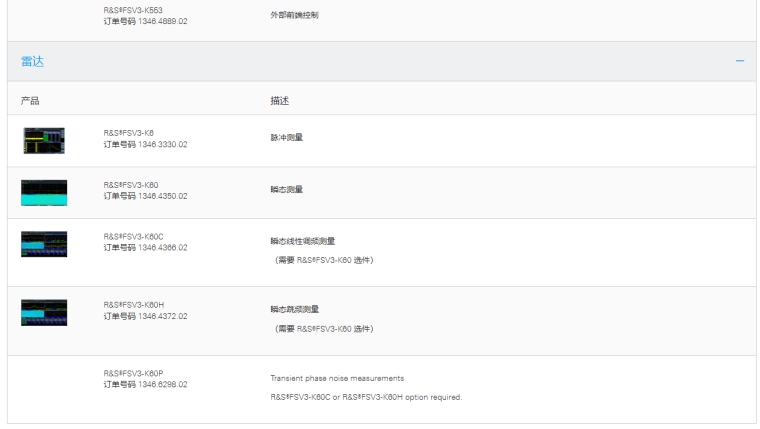Click the 产品 column header

30,101
